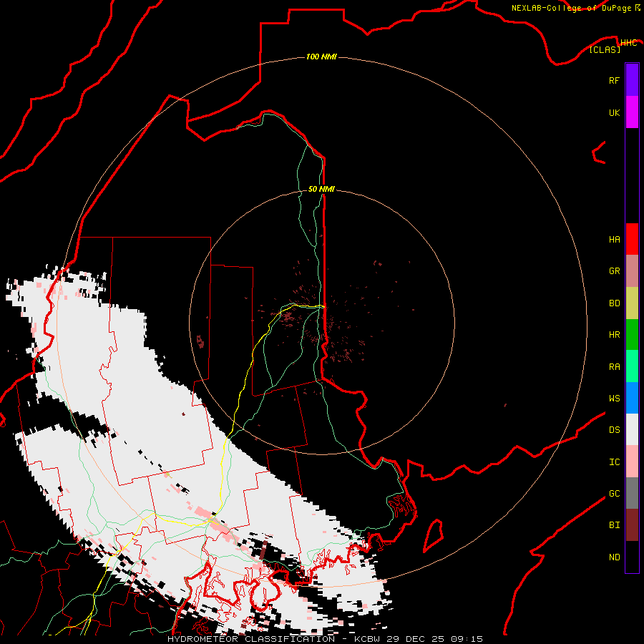This screenshot has width=644, height=644.
Task: Click the GR legend label
Action: pos(614,271)
